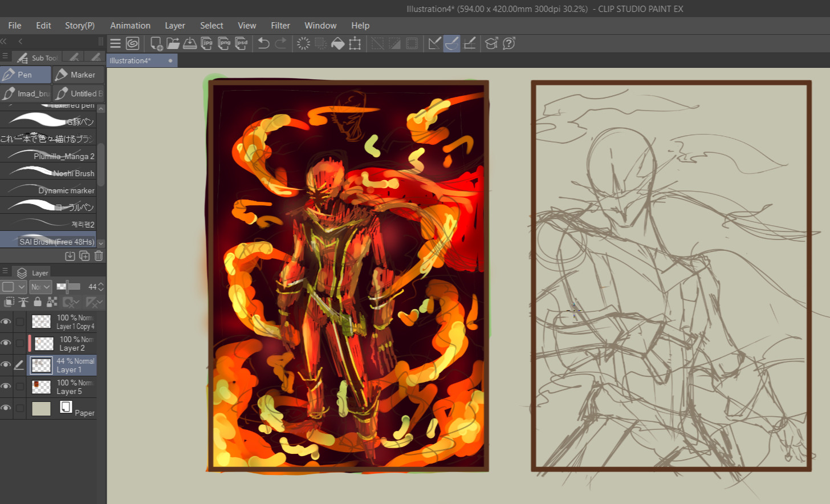Select the Untitled B sub tool group
830x504 pixels.
coord(79,94)
